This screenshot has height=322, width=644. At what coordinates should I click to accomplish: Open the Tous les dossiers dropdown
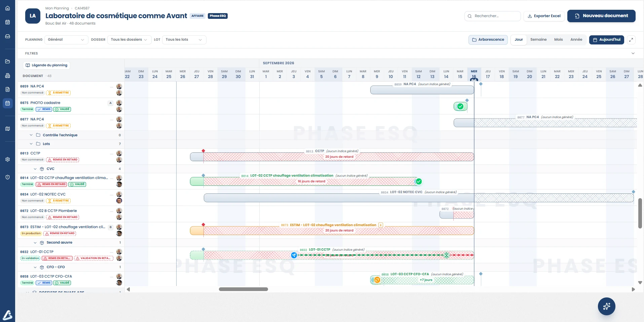click(129, 40)
